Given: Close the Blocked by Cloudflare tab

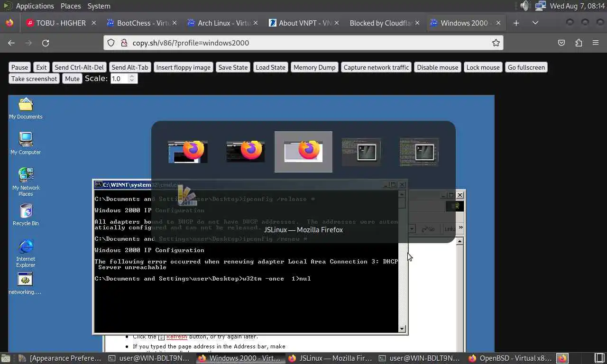Looking at the screenshot, I should (417, 23).
